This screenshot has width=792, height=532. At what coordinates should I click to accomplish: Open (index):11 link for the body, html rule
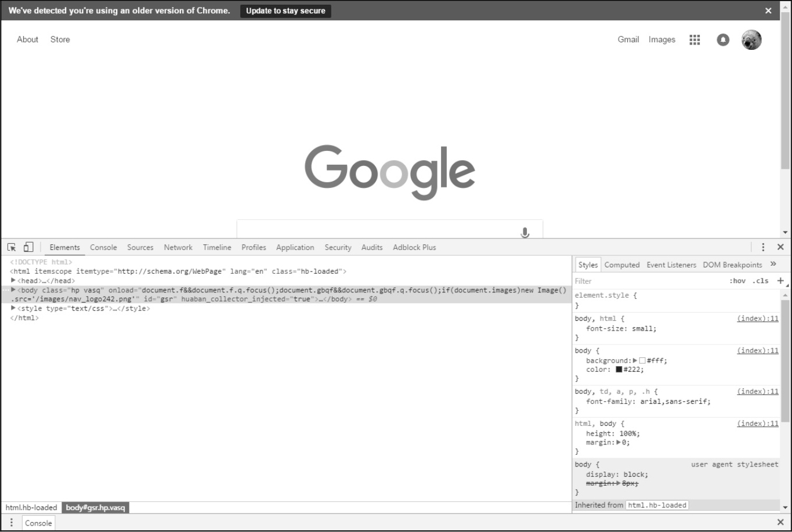757,319
